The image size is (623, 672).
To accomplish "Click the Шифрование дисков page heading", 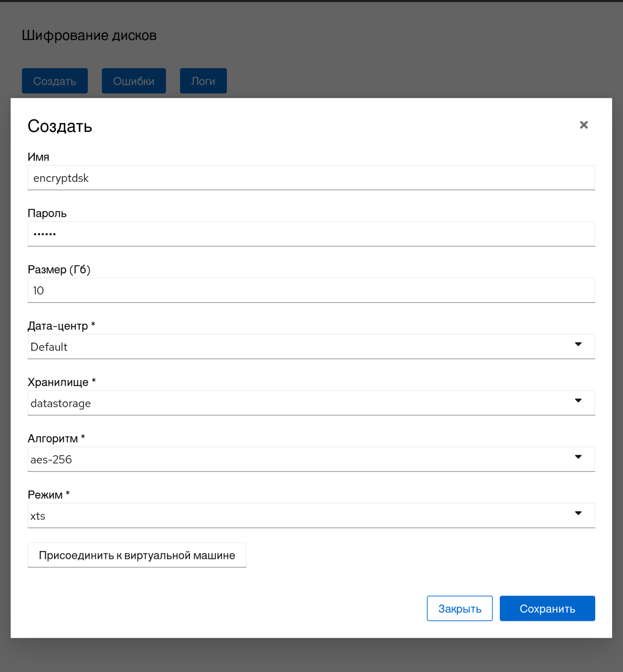I will 89,35.
